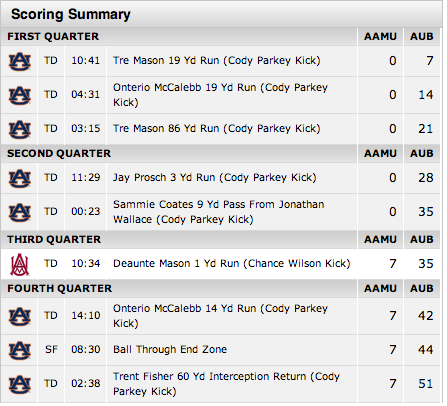Click Auburn logo beside Trent Fisher interception return

coord(20,384)
